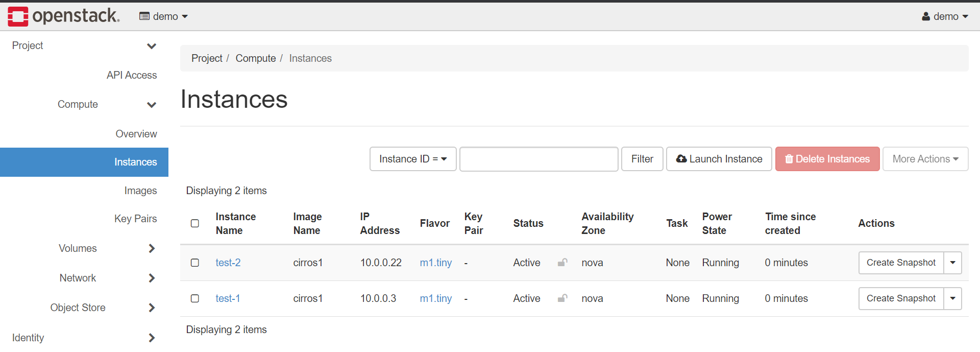
Task: Click the IP address 10.0.0.3
Action: point(378,298)
